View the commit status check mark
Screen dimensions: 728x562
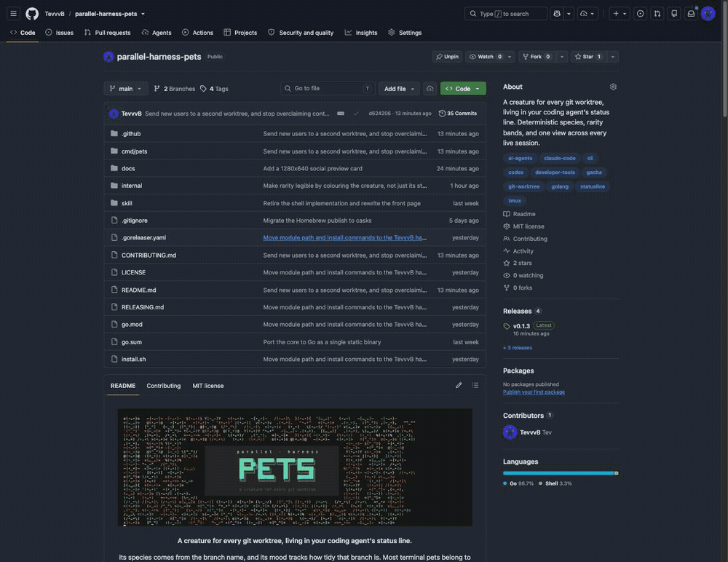[x=356, y=114]
